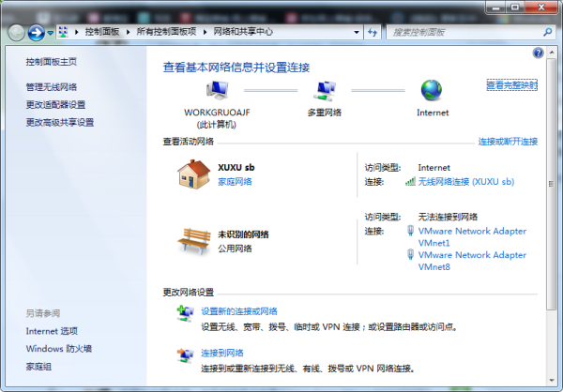Open Internet 选项 in the sidebar
The width and height of the screenshot is (563, 392).
click(x=52, y=331)
